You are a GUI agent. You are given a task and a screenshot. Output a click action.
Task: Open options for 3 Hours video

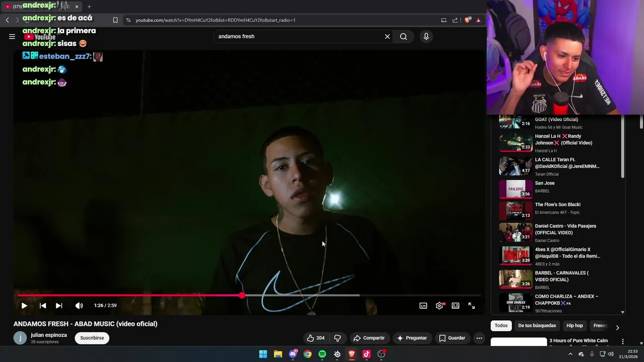point(622,342)
